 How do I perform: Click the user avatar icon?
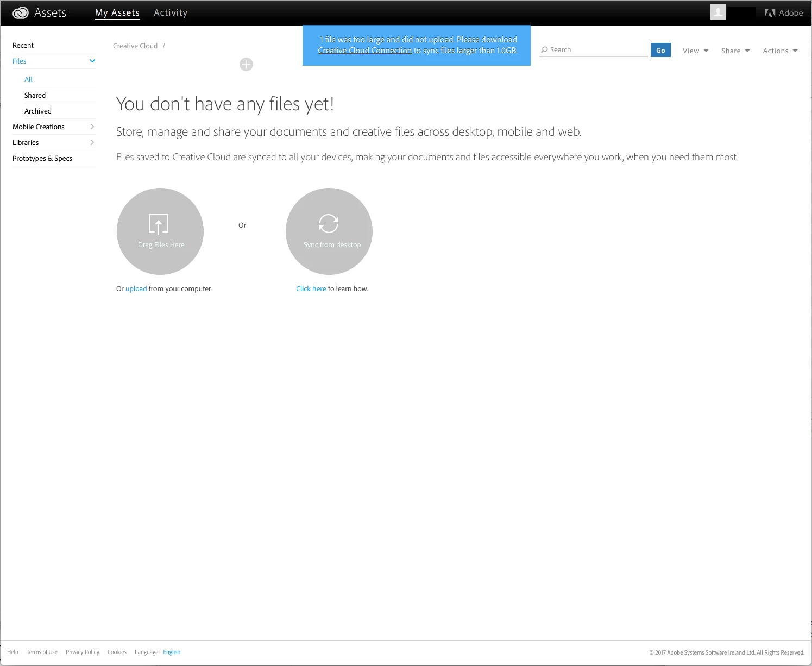coord(717,12)
